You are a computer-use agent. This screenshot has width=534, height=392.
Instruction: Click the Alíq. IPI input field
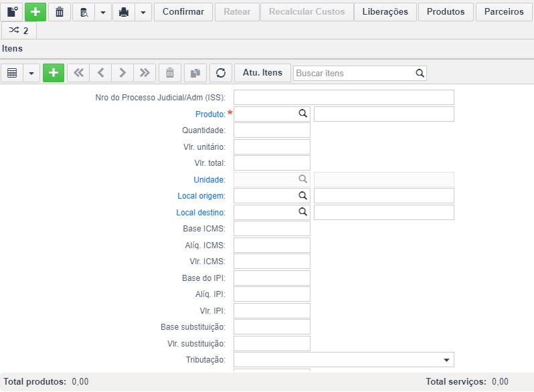[272, 294]
